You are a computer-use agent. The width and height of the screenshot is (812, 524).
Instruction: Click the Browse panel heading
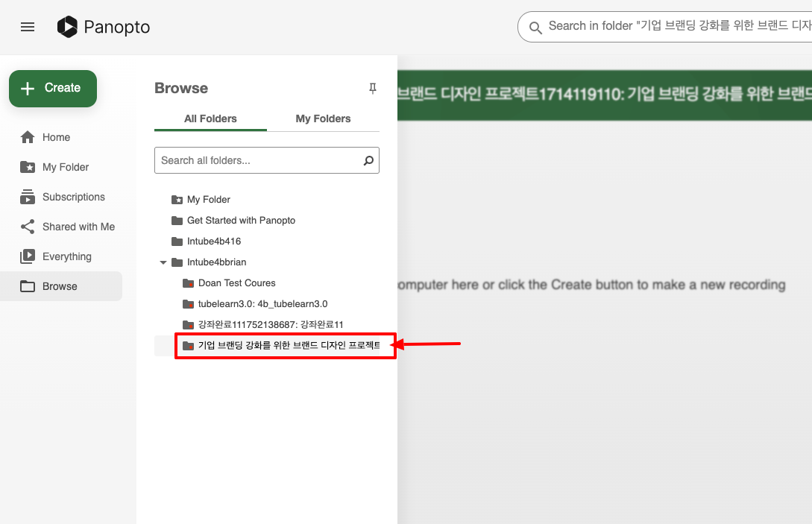(181, 89)
